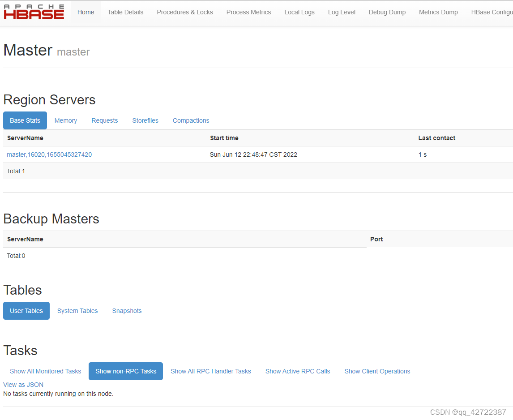The width and height of the screenshot is (513, 420).
Task: Switch to the System Tables tab
Action: [77, 311]
